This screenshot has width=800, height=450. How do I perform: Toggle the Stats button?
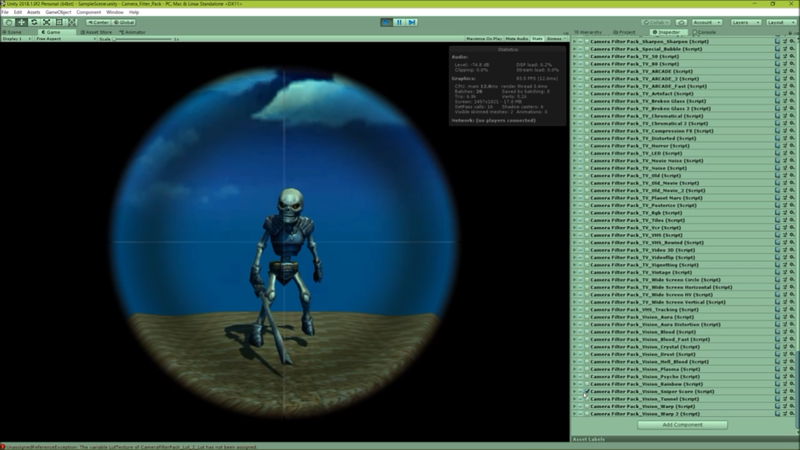[x=537, y=39]
